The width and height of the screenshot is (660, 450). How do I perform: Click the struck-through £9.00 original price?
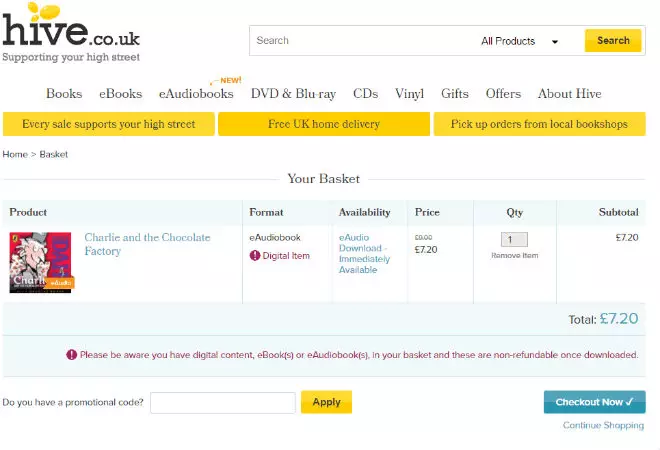coord(423,237)
